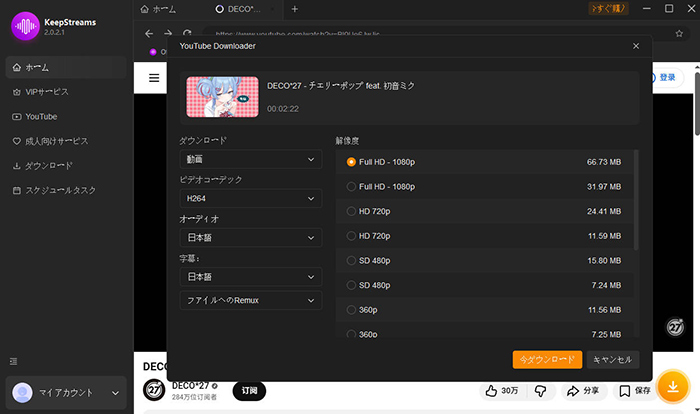Switch to the ホーム browser tab
Image resolution: width=700 pixels, height=414 pixels.
pos(158,9)
